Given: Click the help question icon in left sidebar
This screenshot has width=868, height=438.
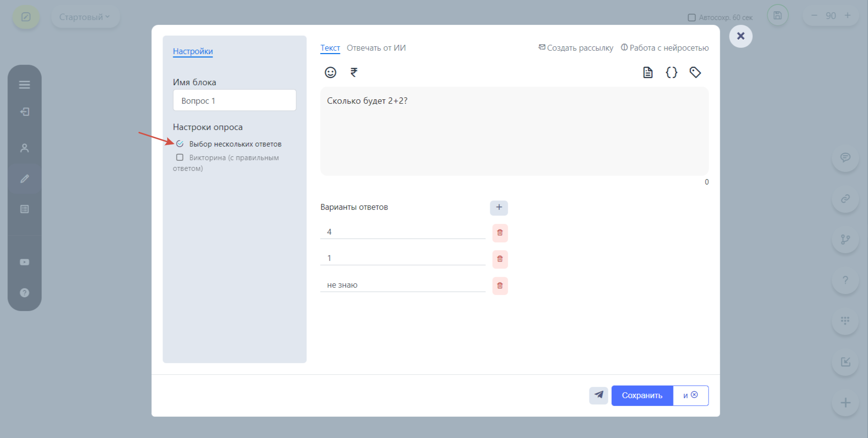Looking at the screenshot, I should pyautogui.click(x=24, y=292).
